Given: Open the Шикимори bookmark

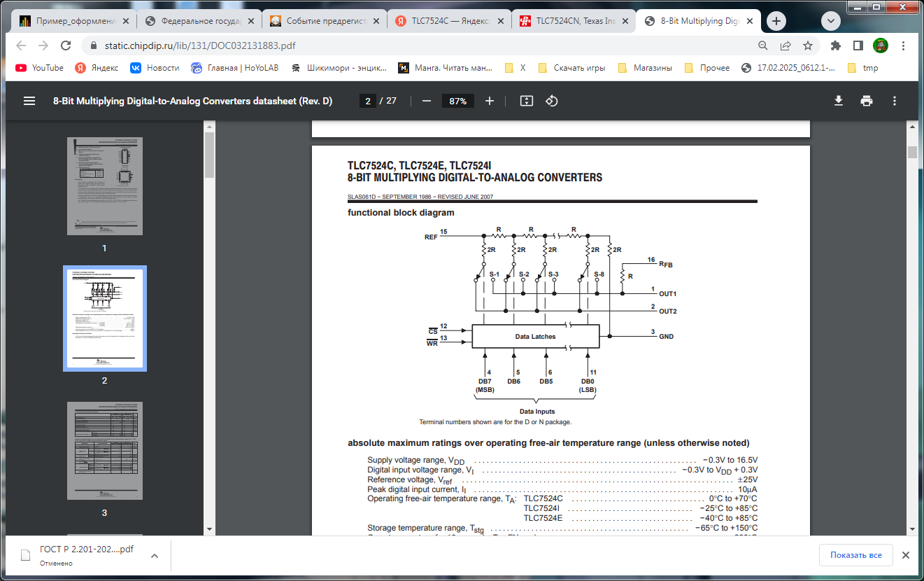Looking at the screenshot, I should pyautogui.click(x=339, y=68).
